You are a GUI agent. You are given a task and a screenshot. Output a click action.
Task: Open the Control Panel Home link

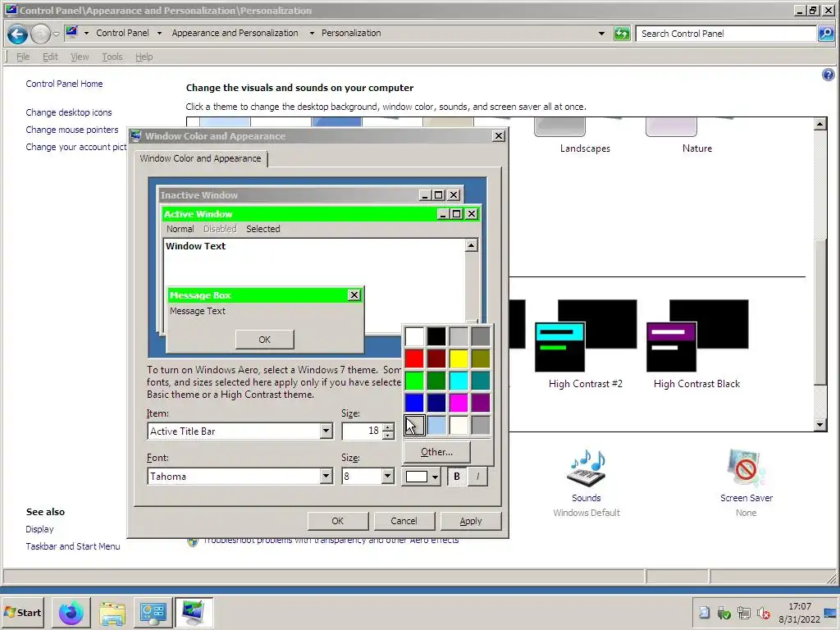click(x=64, y=84)
